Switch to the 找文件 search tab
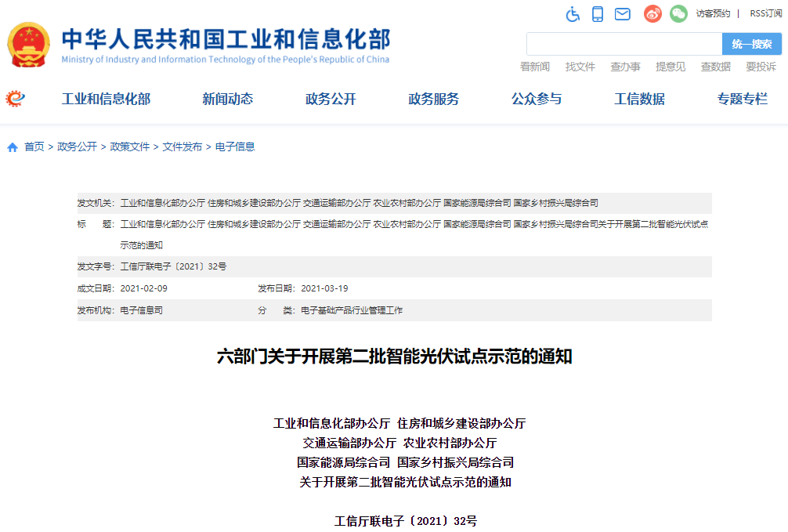The height and width of the screenshot is (532, 788). tap(580, 67)
